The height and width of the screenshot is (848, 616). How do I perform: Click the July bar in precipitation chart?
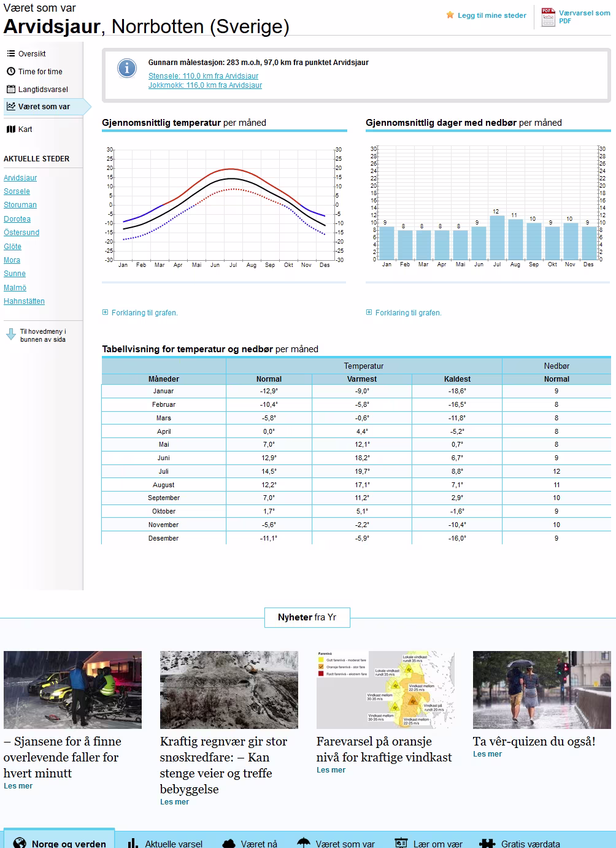[497, 238]
